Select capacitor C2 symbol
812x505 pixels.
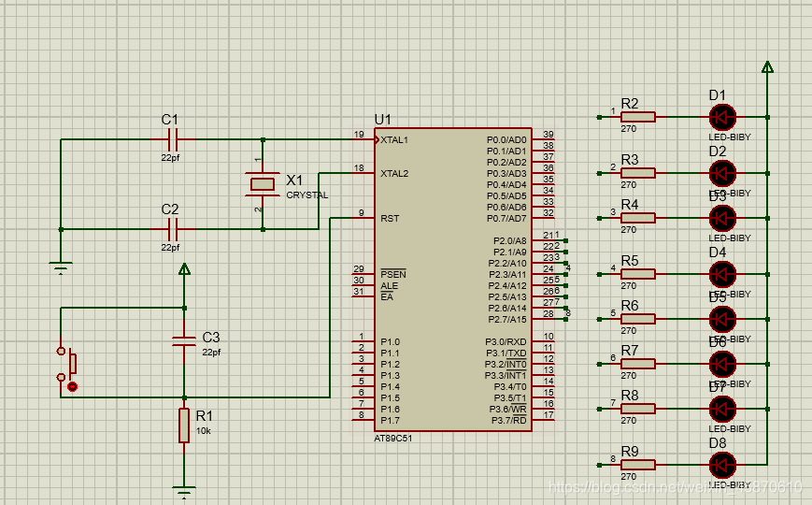[x=174, y=229]
